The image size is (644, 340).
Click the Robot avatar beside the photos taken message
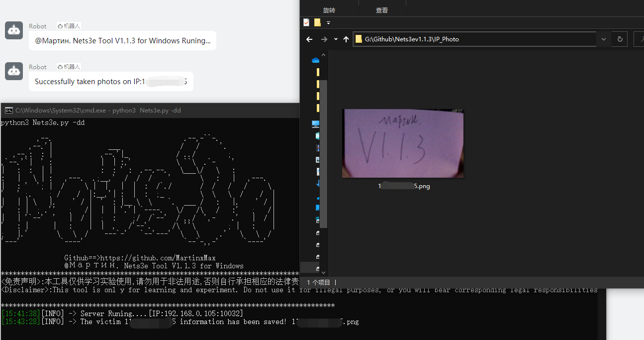pyautogui.click(x=14, y=71)
